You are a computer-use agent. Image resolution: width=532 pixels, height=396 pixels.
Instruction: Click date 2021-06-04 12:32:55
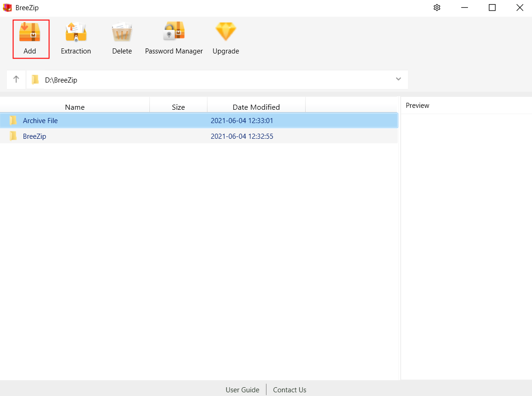tap(242, 136)
